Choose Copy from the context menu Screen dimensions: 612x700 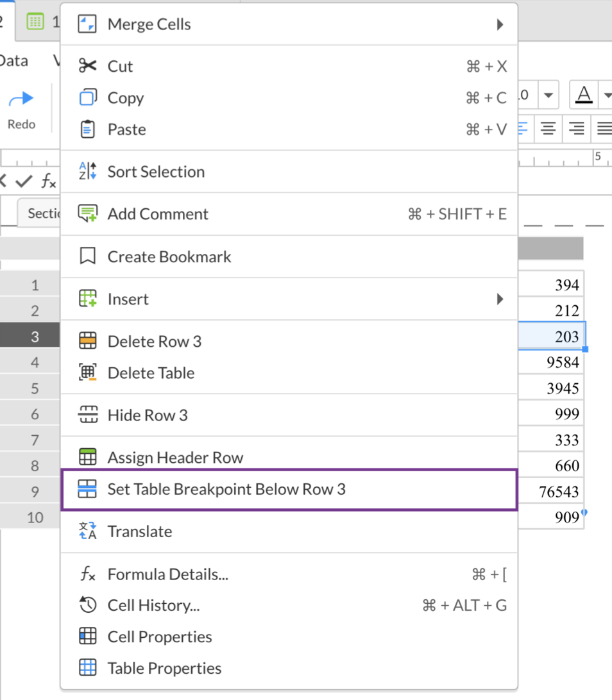coord(289,97)
